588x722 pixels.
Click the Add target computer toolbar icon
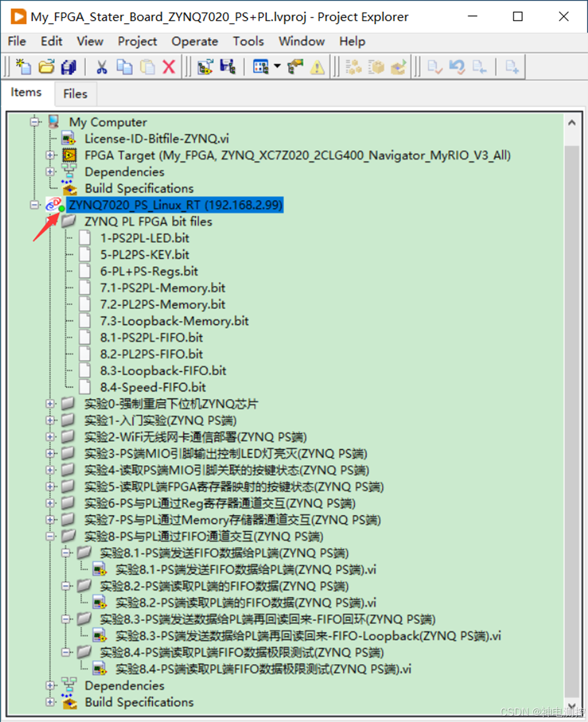pos(205,67)
